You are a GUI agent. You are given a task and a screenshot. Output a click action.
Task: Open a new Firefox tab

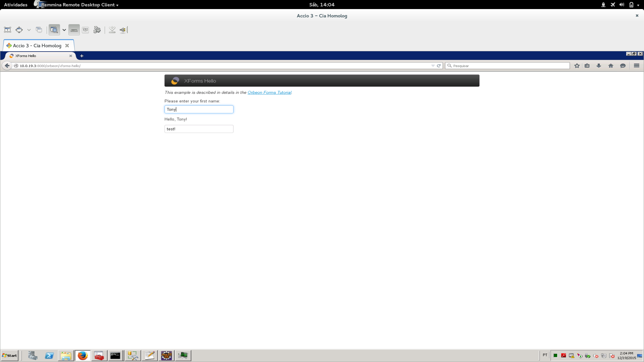82,56
